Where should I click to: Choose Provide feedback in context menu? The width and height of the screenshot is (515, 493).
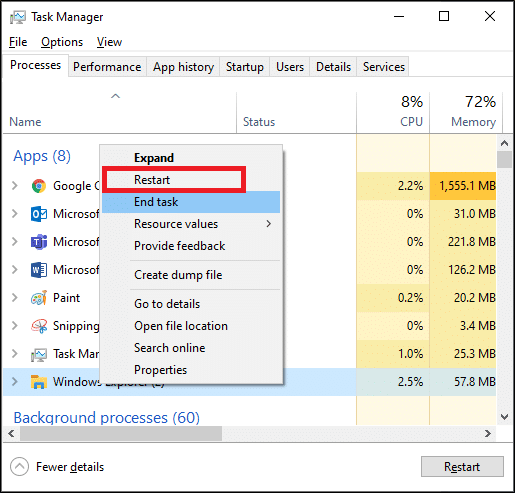click(x=191, y=246)
